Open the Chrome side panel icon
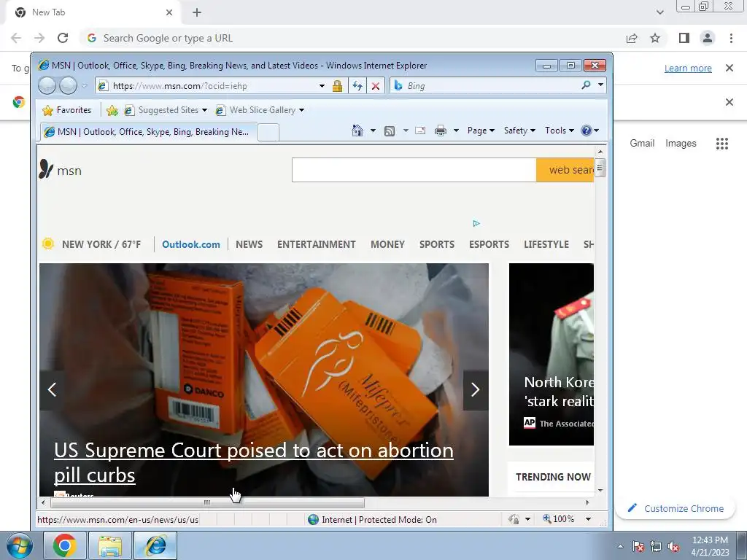 pos(684,38)
